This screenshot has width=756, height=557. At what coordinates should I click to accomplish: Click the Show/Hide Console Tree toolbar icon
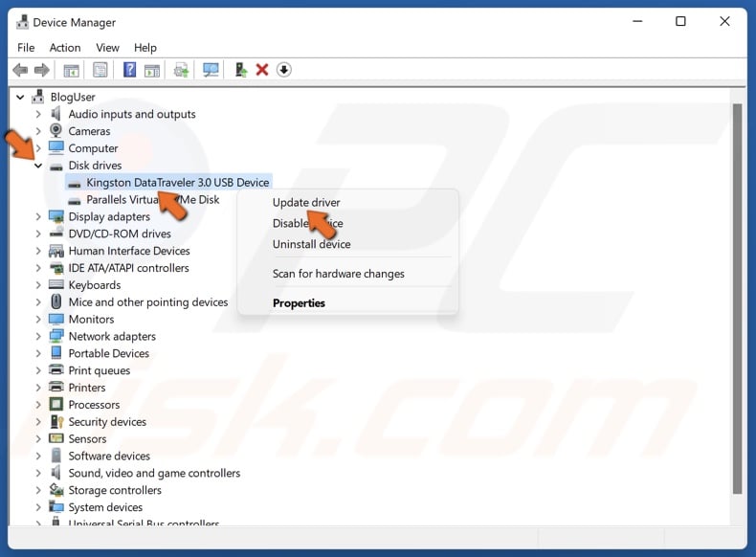(72, 71)
